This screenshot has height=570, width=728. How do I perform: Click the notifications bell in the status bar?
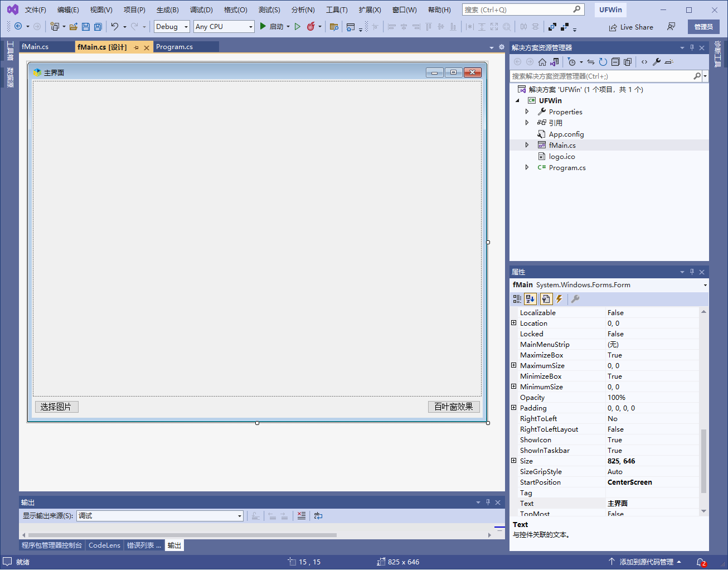[701, 562]
